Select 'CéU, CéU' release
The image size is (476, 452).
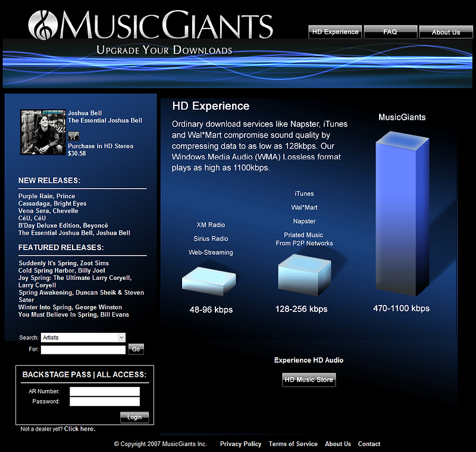tap(32, 218)
